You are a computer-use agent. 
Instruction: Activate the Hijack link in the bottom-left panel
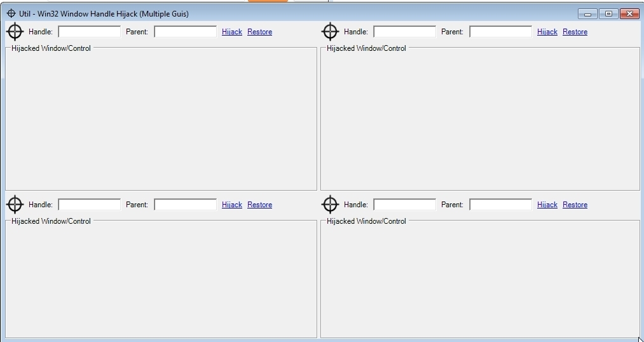(231, 205)
